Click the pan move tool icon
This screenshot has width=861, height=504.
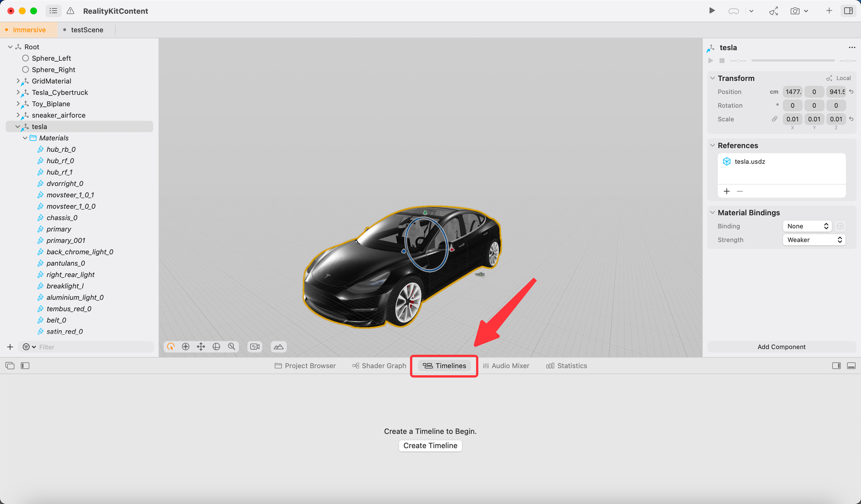coord(201,347)
